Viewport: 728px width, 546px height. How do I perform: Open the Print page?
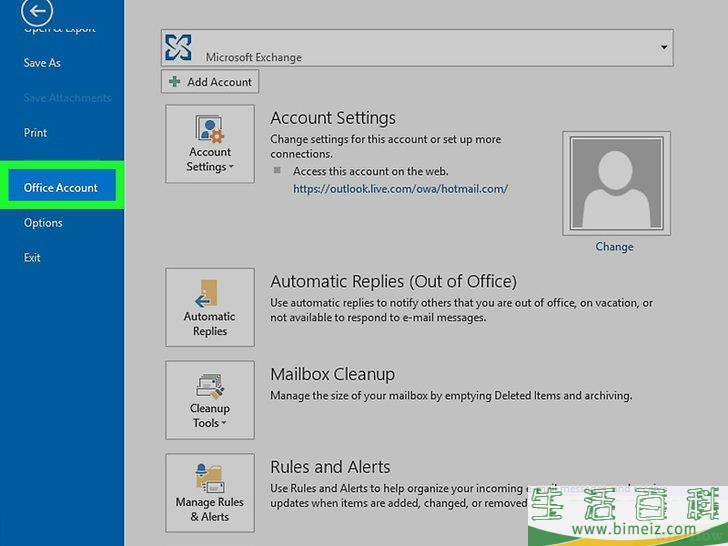pyautogui.click(x=36, y=133)
